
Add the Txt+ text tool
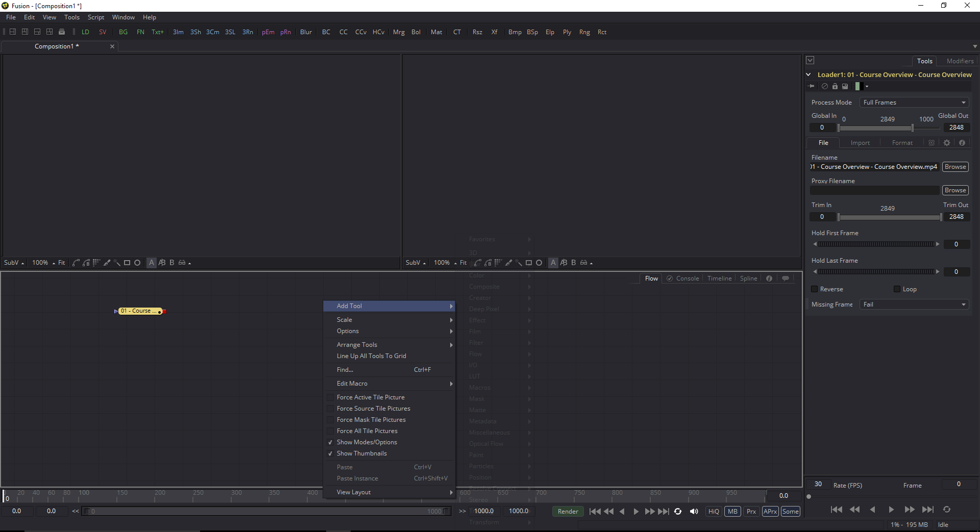coord(158,32)
